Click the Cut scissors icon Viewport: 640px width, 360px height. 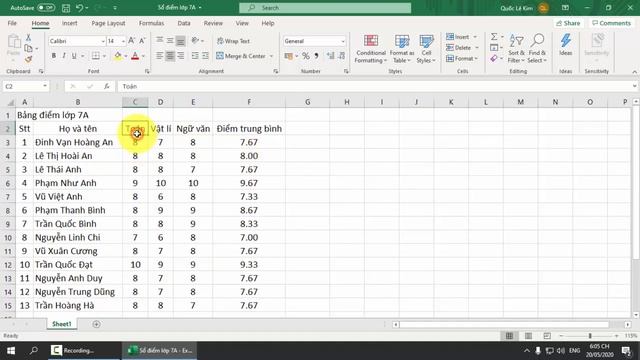pos(28,38)
